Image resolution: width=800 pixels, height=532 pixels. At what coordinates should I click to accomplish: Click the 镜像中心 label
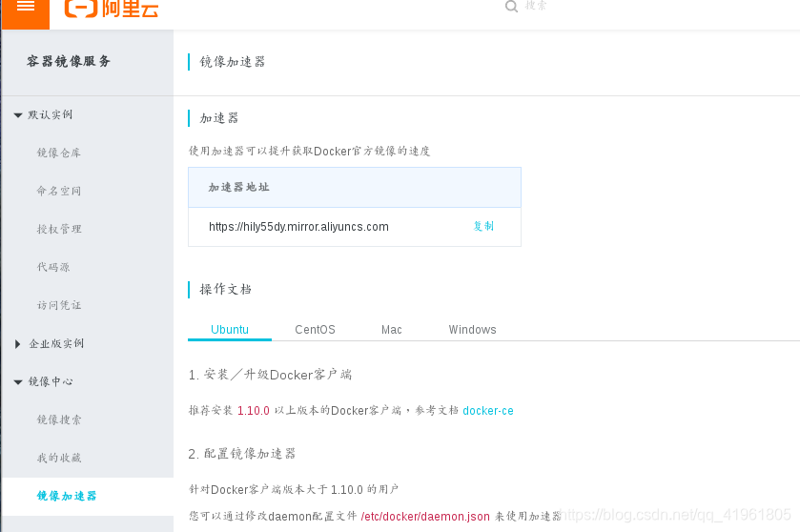50,381
